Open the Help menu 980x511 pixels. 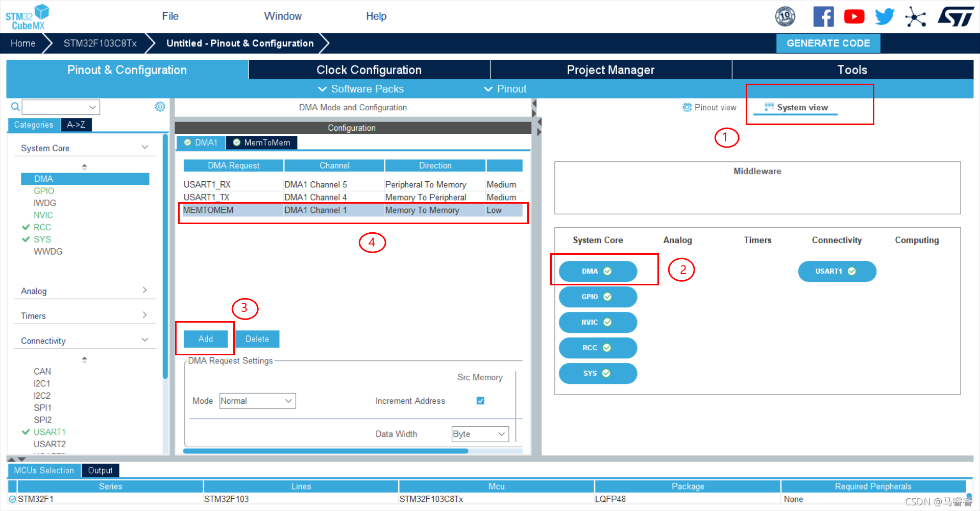[x=376, y=16]
